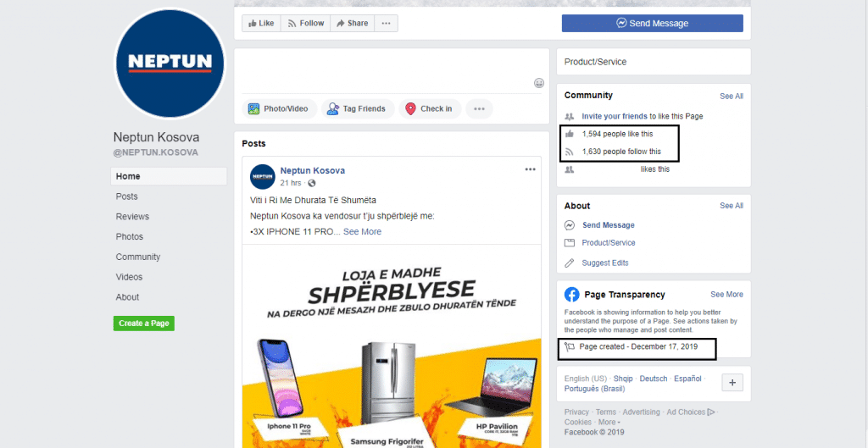Viewport: 868px width, 448px height.
Task: Click the follow feed icon beside 1,630
Action: (x=569, y=152)
